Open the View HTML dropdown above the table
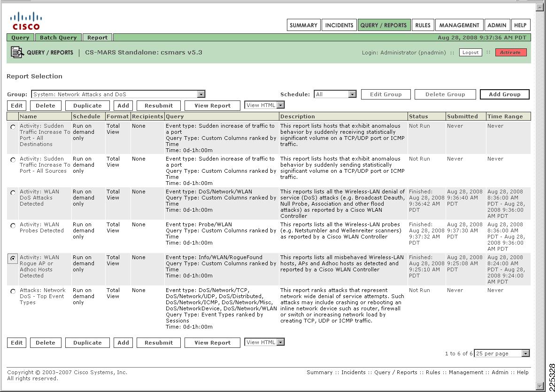Screen dimensions: 555x392 264,105
